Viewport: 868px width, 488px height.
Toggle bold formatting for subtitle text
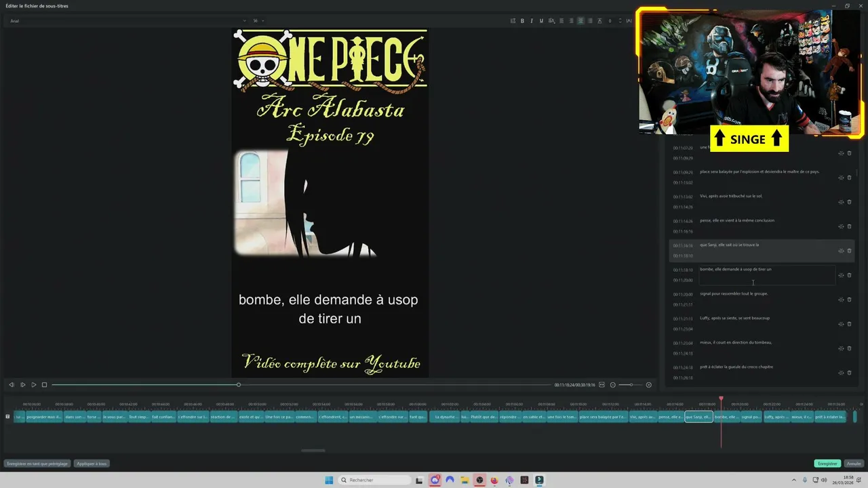click(x=522, y=21)
